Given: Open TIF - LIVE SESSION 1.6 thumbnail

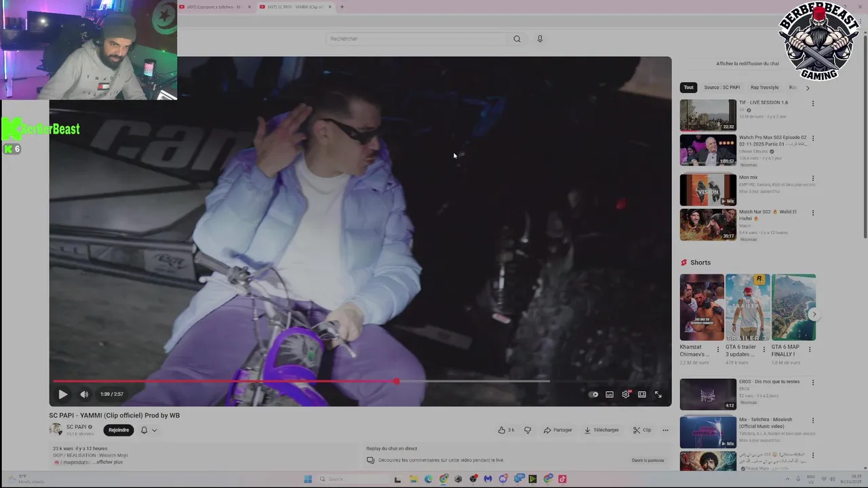Looking at the screenshot, I should coord(708,115).
